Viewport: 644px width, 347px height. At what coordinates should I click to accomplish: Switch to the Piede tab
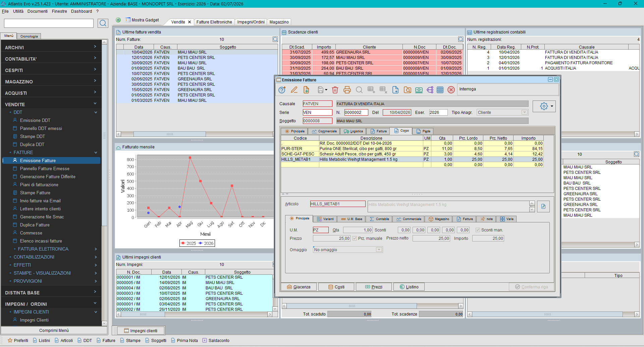pyautogui.click(x=423, y=131)
